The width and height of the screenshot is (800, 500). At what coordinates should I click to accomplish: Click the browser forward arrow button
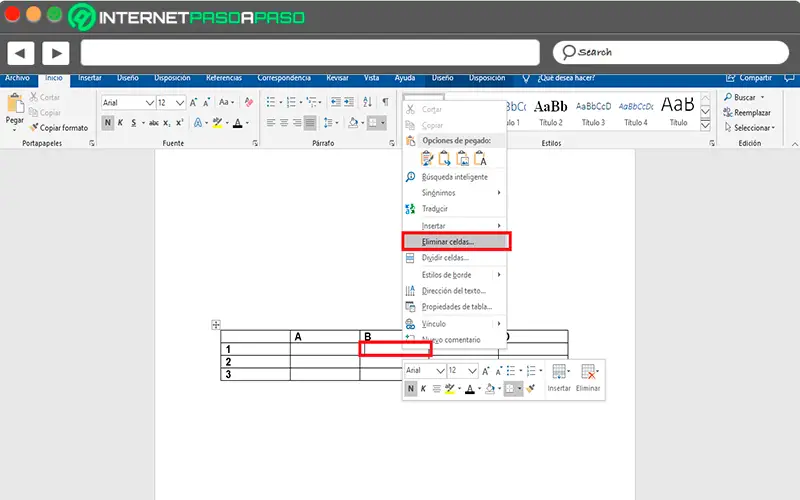click(x=56, y=53)
